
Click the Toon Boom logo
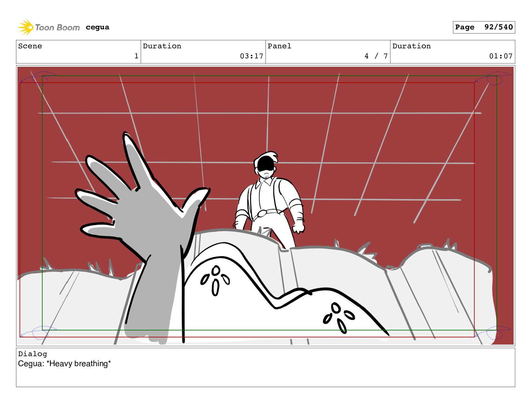point(48,27)
